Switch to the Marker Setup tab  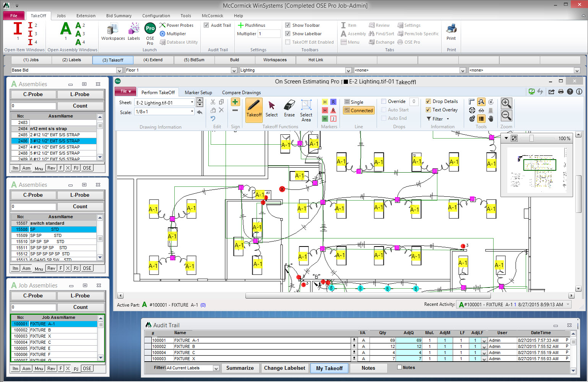[x=198, y=92]
